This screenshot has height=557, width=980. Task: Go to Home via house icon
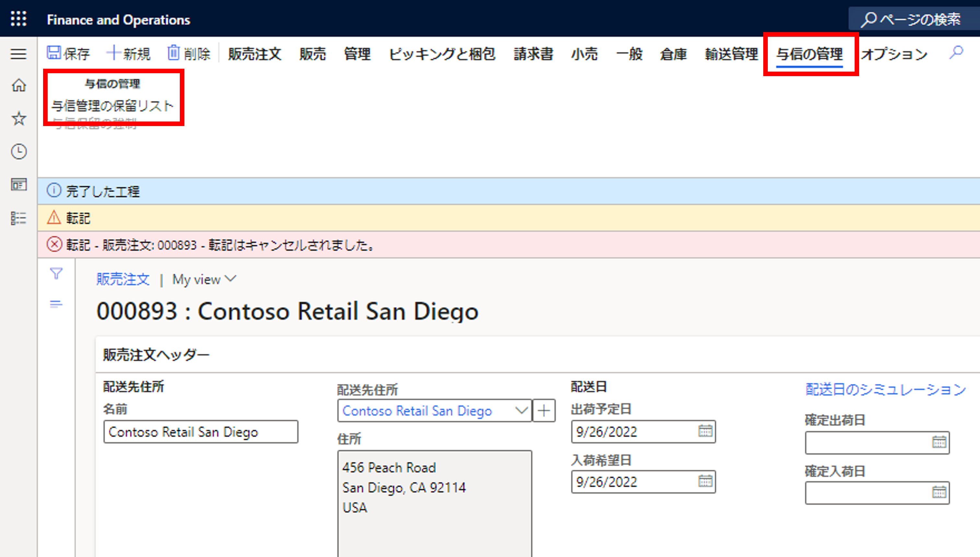click(19, 85)
